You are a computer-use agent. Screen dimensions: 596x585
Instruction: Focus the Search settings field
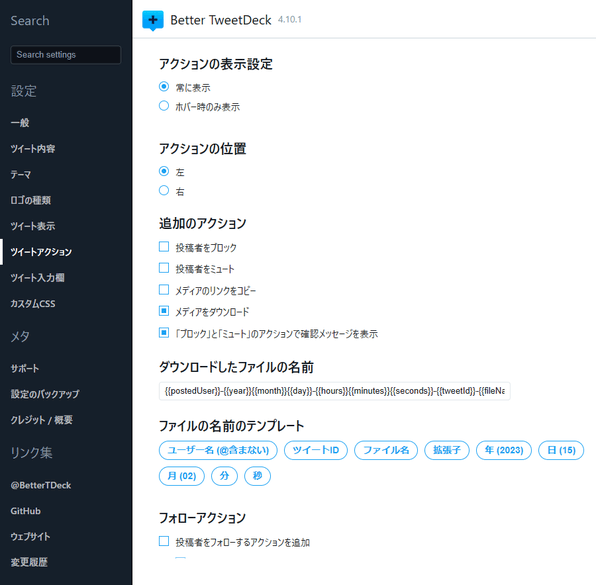click(x=66, y=55)
